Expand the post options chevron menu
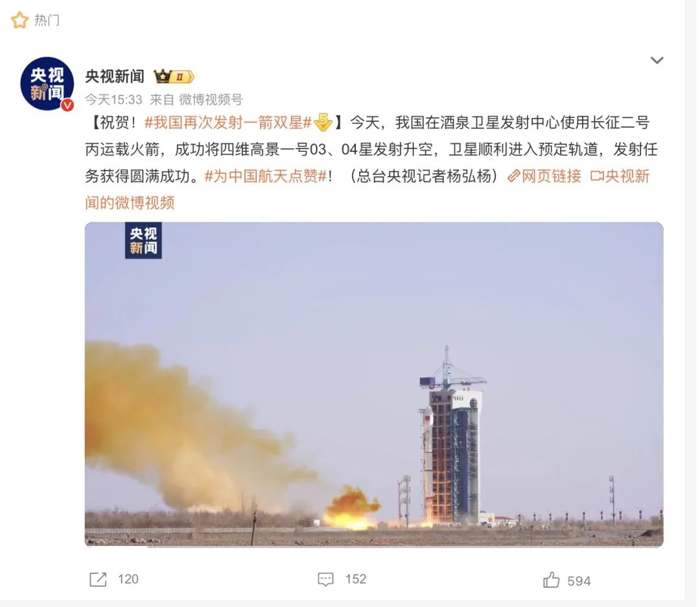The height and width of the screenshot is (607, 700). pos(657,60)
